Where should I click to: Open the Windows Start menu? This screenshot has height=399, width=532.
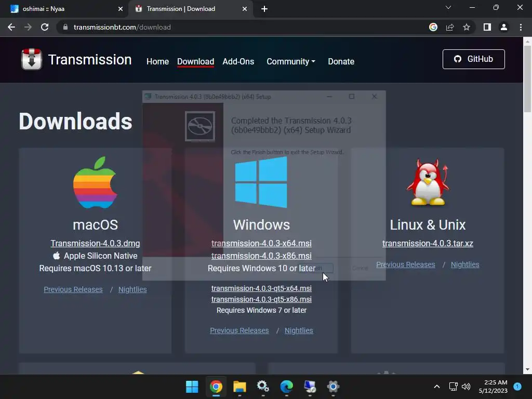[192, 387]
